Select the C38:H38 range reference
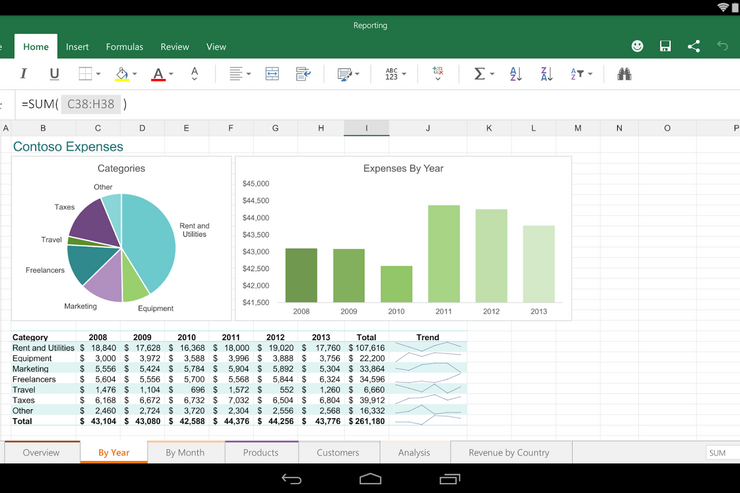Screen dimensions: 740x493 click(x=91, y=104)
